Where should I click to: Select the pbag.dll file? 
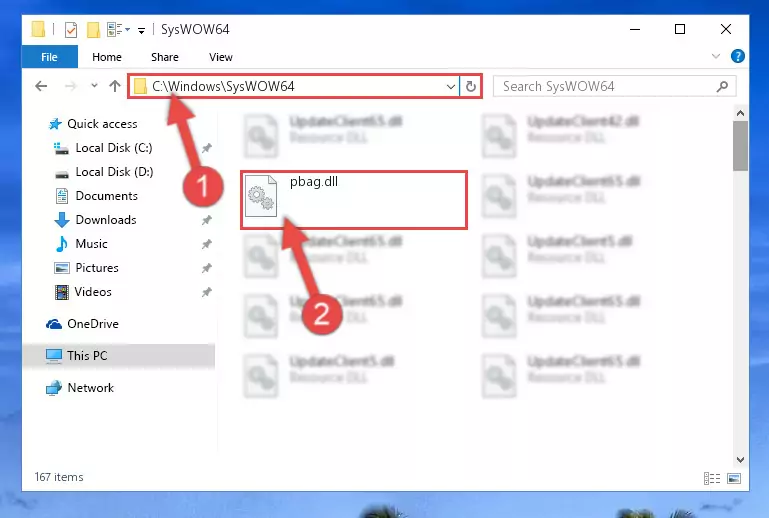[x=354, y=200]
